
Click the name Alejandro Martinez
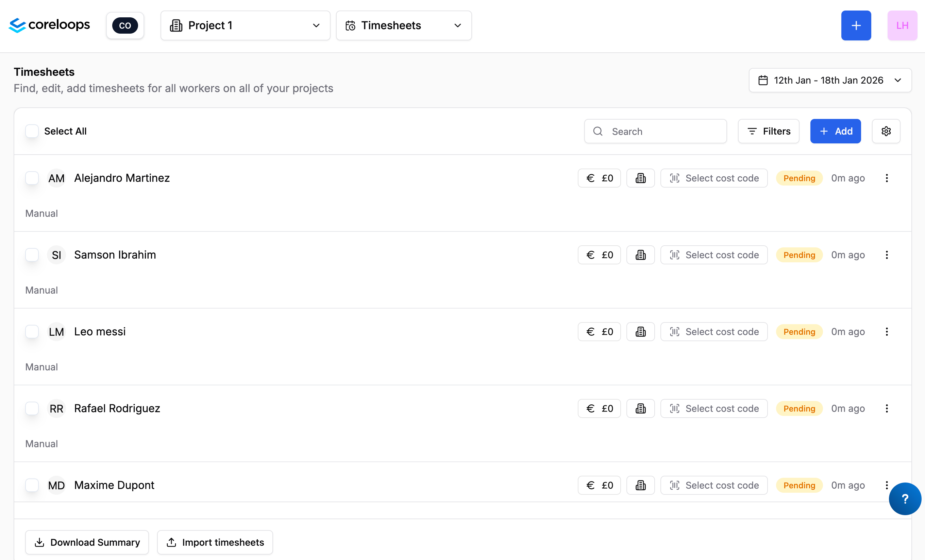[x=122, y=178]
